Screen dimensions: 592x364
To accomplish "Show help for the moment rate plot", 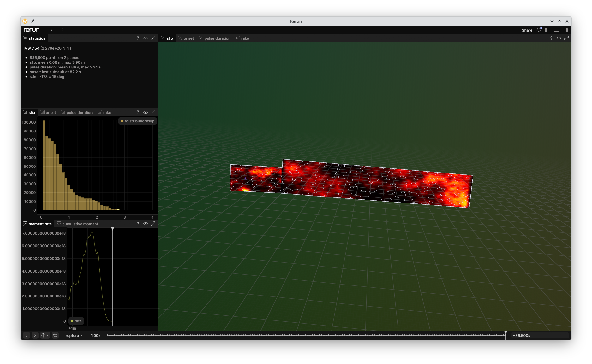I will (138, 224).
